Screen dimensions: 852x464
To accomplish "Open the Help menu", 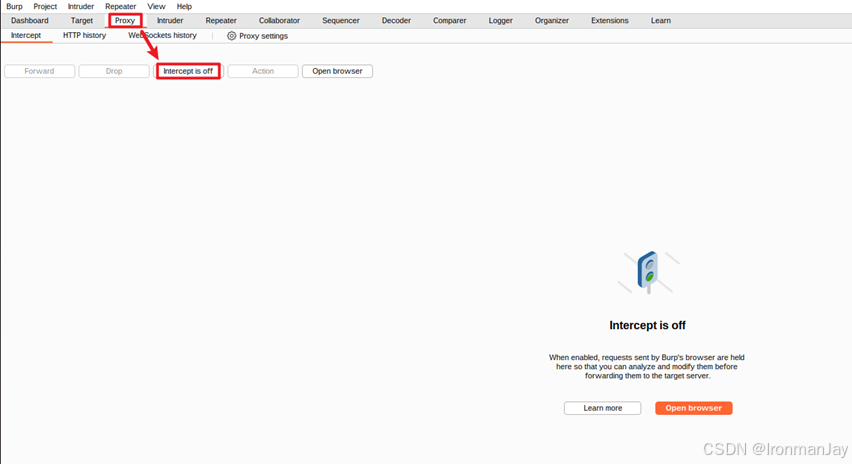I will [184, 7].
